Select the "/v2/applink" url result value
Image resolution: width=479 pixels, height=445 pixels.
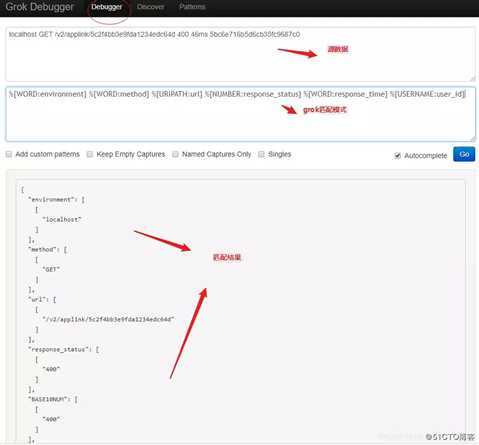coord(108,319)
